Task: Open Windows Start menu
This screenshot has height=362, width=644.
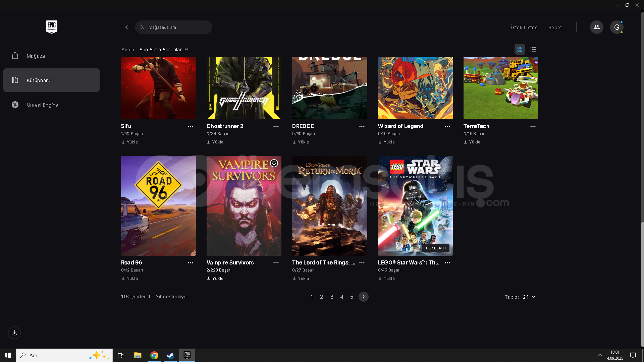Action: pos(8,355)
